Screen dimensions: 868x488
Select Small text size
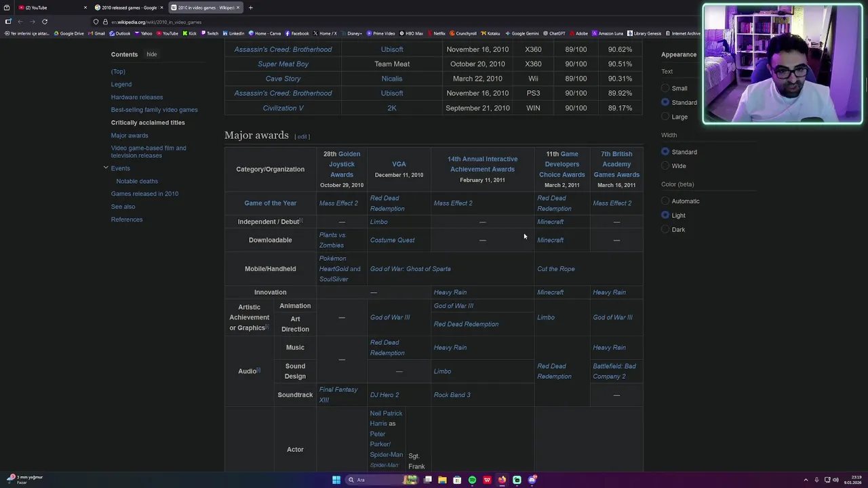(665, 88)
